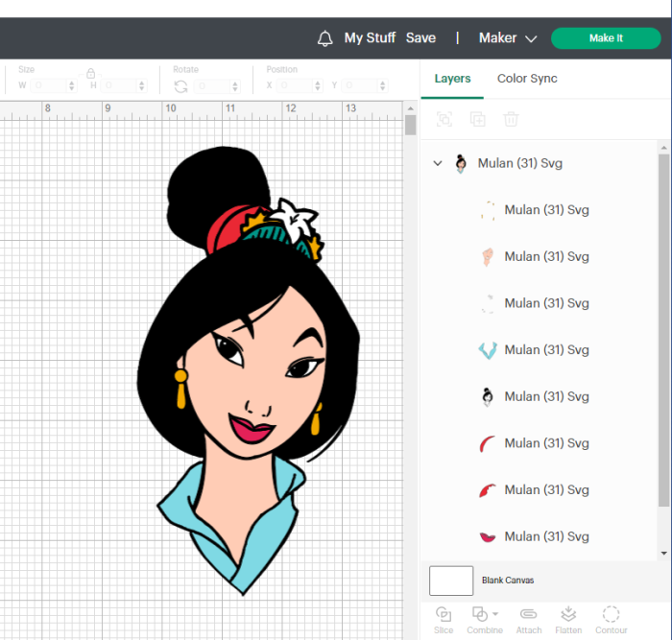672x640 pixels.
Task: Click the Slice tool
Action: point(444,620)
